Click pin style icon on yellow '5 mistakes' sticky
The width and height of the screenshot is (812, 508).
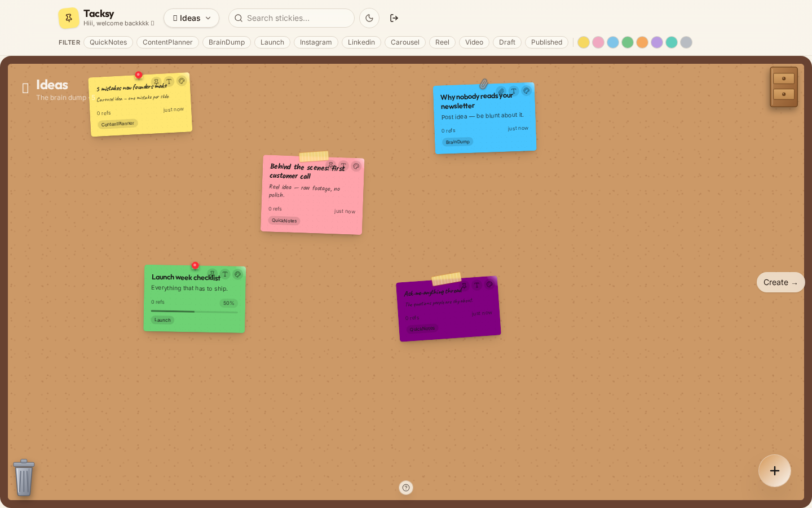(156, 82)
